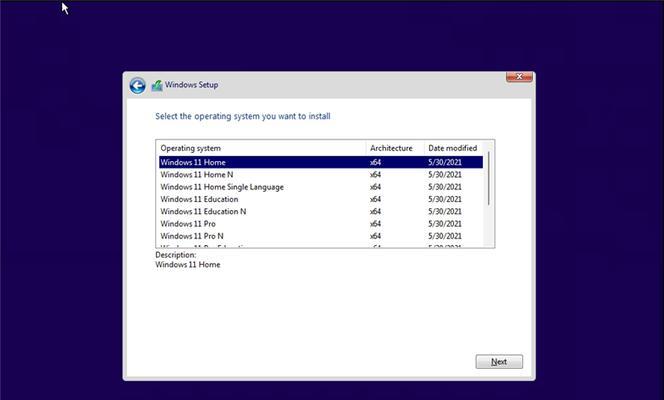664x400 pixels.
Task: Choose the Windows 11 Pro N row
Action: pos(321,236)
